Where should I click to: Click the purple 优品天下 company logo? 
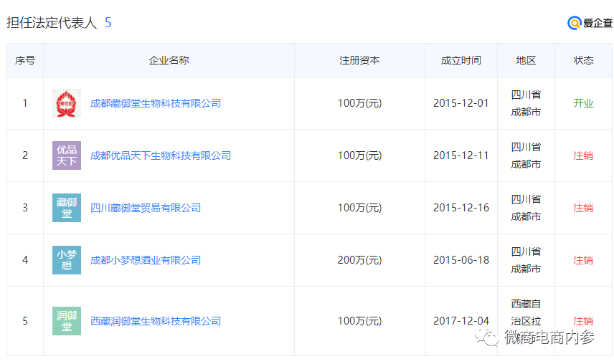click(x=67, y=155)
